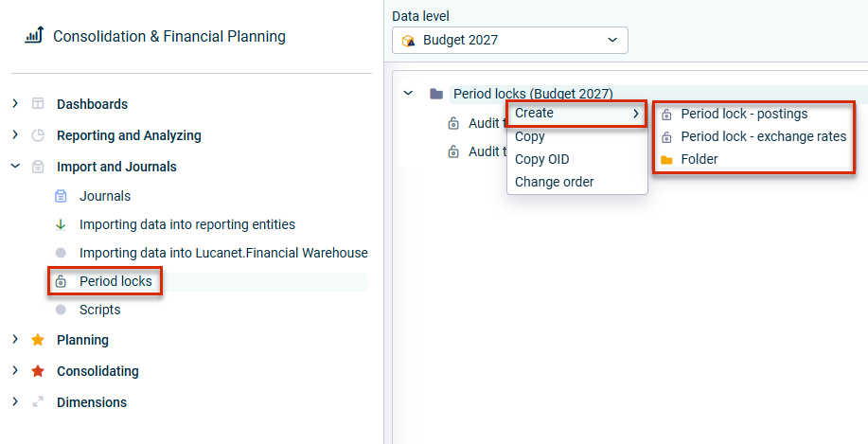Click the orange Planning star icon
The width and height of the screenshot is (868, 444).
click(38, 340)
